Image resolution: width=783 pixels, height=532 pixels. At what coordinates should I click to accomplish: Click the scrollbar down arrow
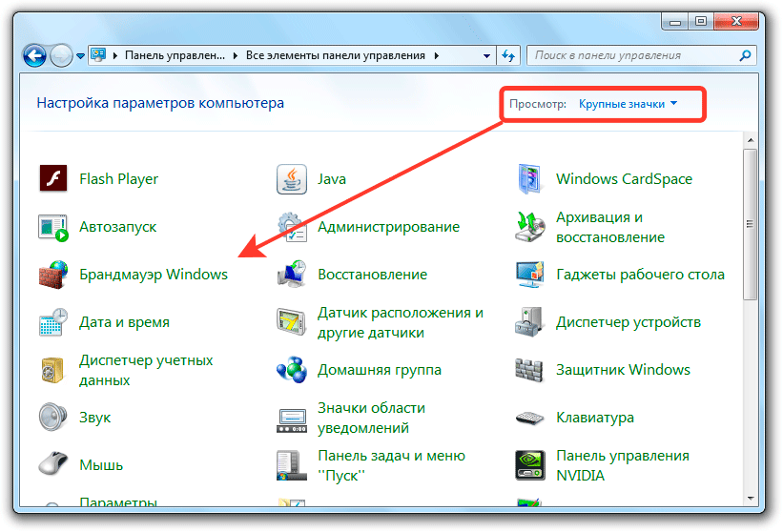pyautogui.click(x=750, y=498)
